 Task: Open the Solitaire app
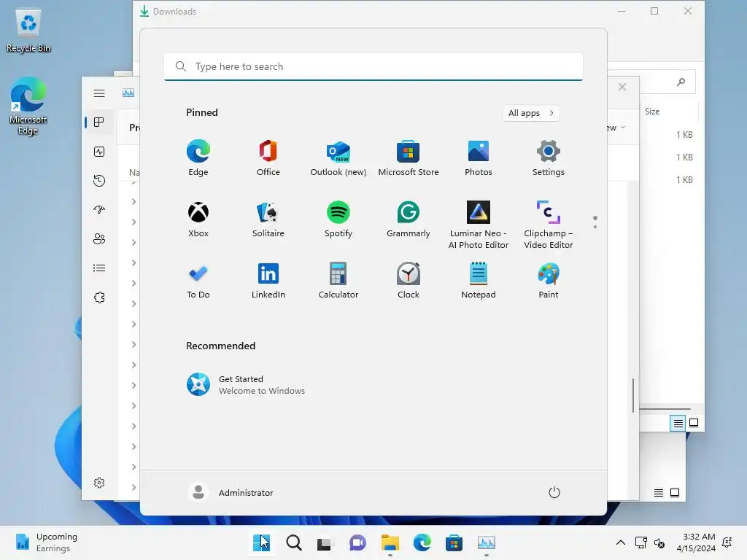click(x=268, y=219)
